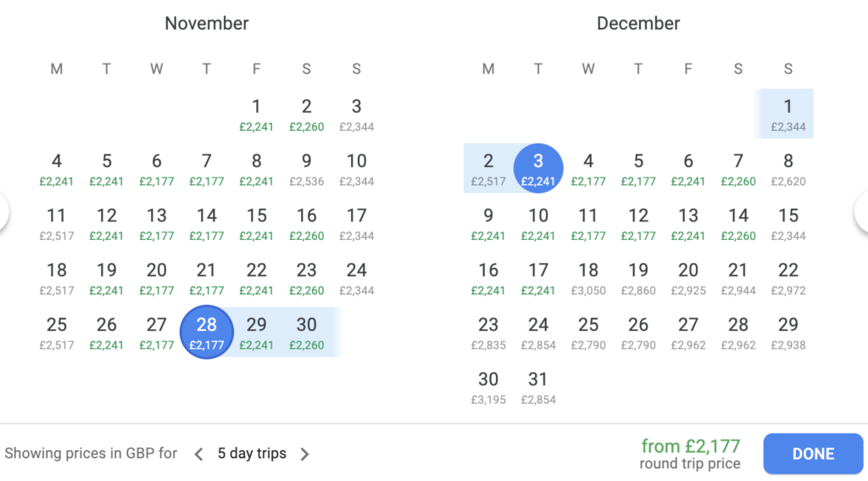Select December 18 priced £3,050

point(588,278)
